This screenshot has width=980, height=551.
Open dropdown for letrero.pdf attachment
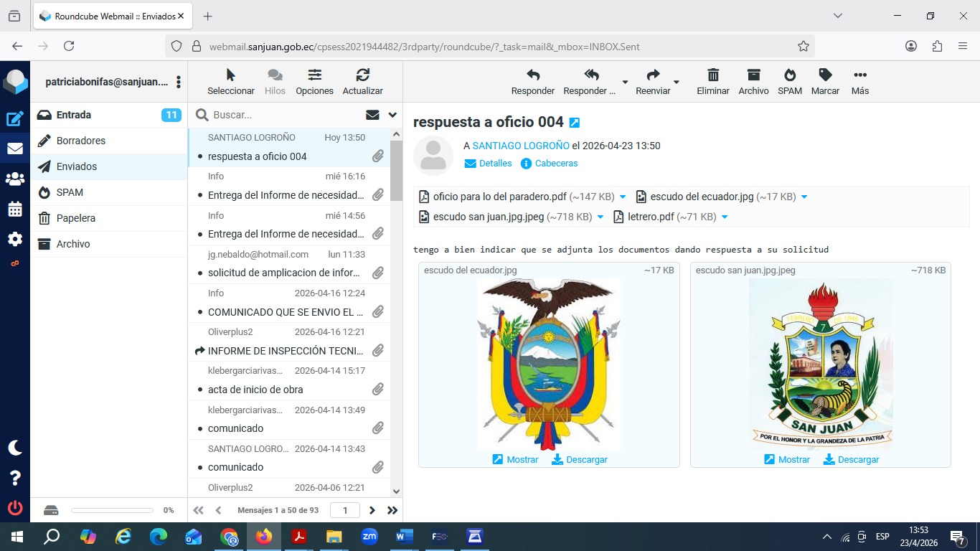click(725, 217)
